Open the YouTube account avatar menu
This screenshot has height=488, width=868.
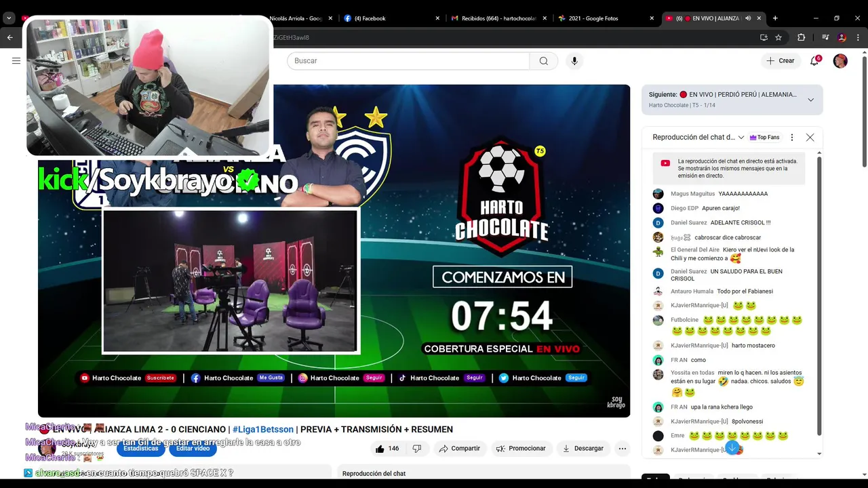click(840, 61)
